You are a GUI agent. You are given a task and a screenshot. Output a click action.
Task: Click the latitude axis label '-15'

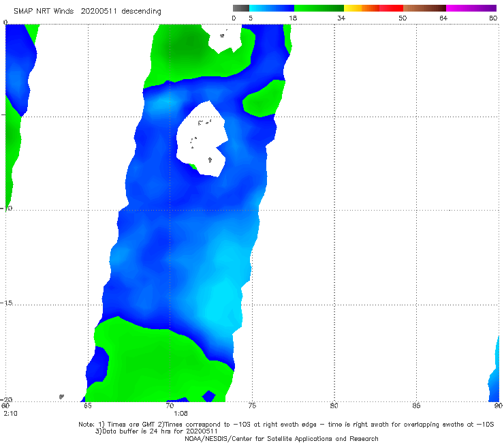(x=6, y=303)
